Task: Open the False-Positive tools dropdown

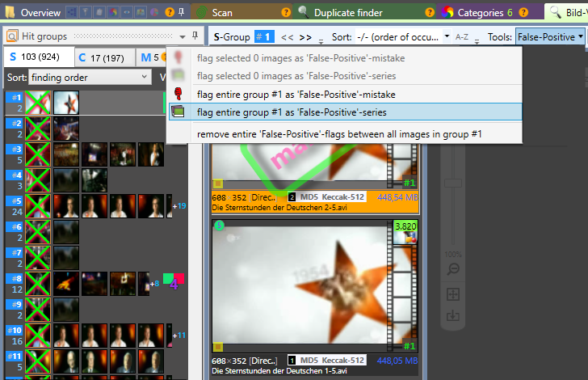Action: (550, 37)
